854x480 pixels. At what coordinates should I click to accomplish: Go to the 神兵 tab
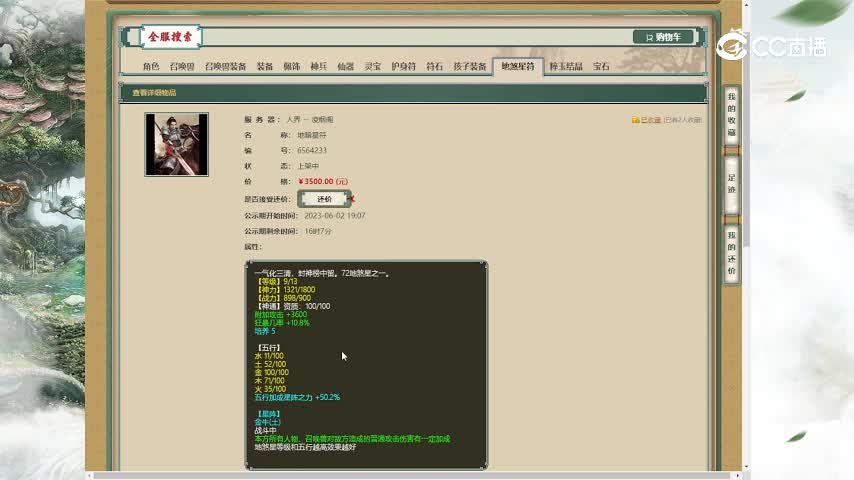pos(319,66)
